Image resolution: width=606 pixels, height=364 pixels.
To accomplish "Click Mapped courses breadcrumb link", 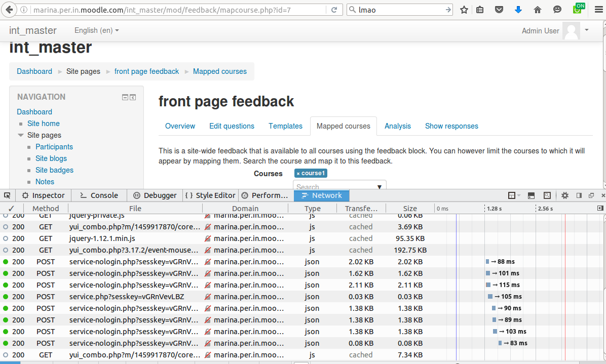I will (220, 71).
